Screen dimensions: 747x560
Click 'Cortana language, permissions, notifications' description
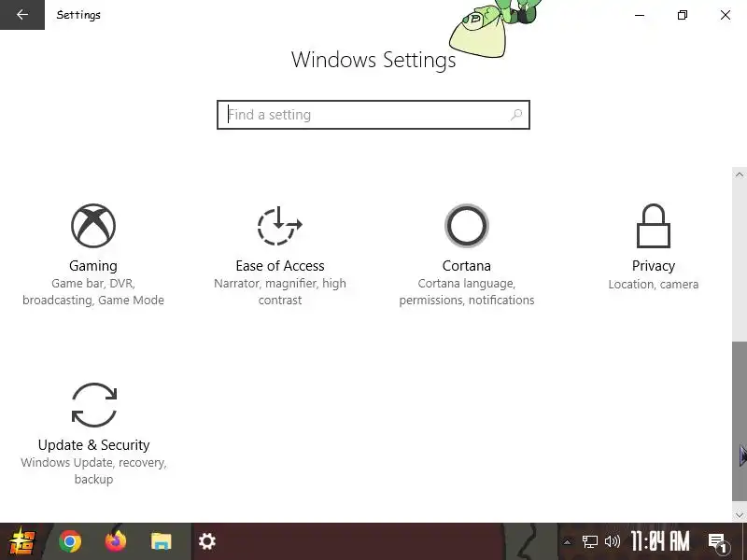click(x=467, y=292)
